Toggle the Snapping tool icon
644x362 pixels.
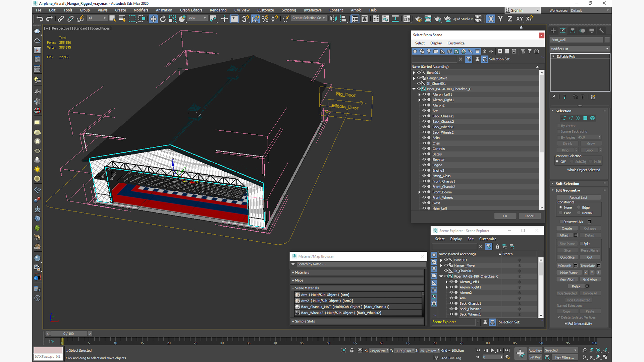point(245,18)
